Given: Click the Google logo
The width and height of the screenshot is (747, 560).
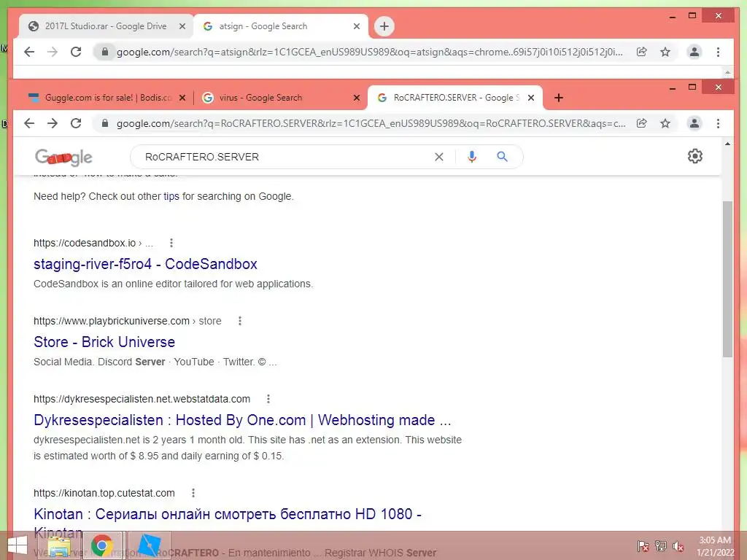Looking at the screenshot, I should click(x=63, y=157).
